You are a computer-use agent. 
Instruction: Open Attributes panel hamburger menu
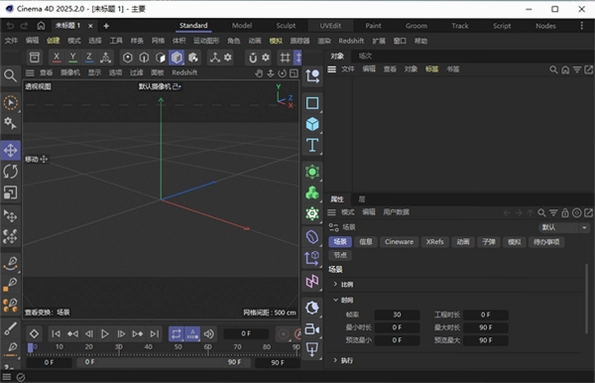pos(332,213)
